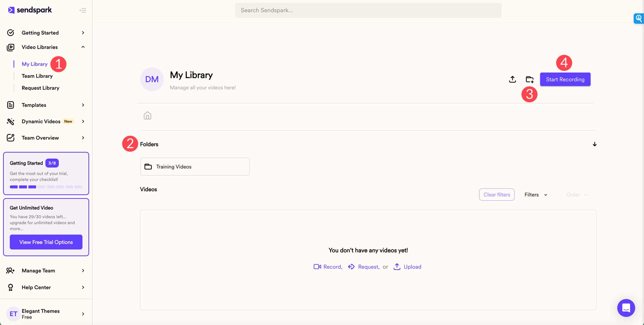Collapse the sidebar using the collapse icon

83,10
